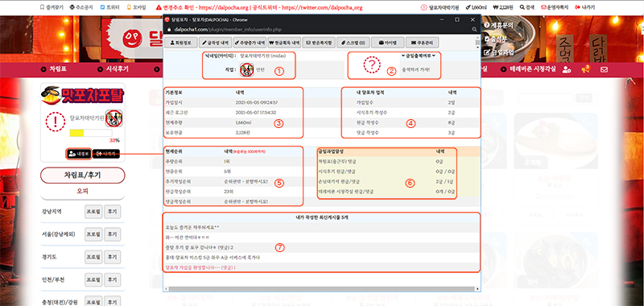Open the 시식후기 main menu item
Screen dimensions: 644x306
coord(114,69)
